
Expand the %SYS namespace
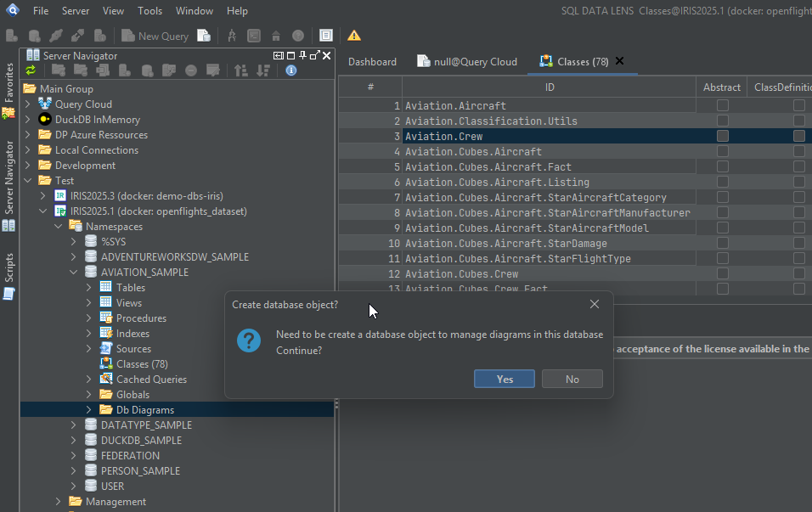[x=74, y=242]
